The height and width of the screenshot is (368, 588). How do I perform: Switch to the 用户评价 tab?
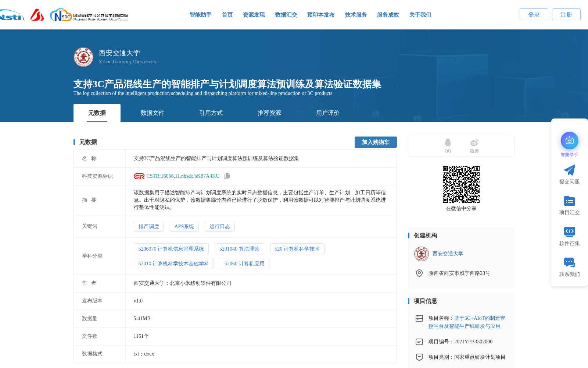[x=328, y=113]
